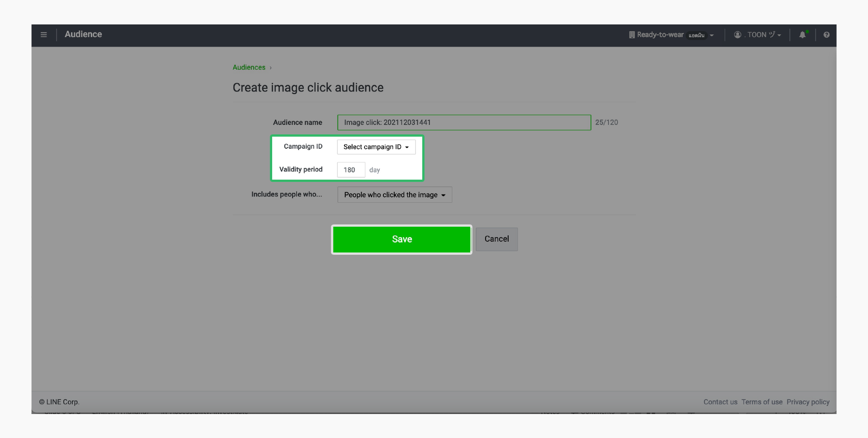This screenshot has width=868, height=438.
Task: Focus the Audience name input field
Action: pos(464,123)
